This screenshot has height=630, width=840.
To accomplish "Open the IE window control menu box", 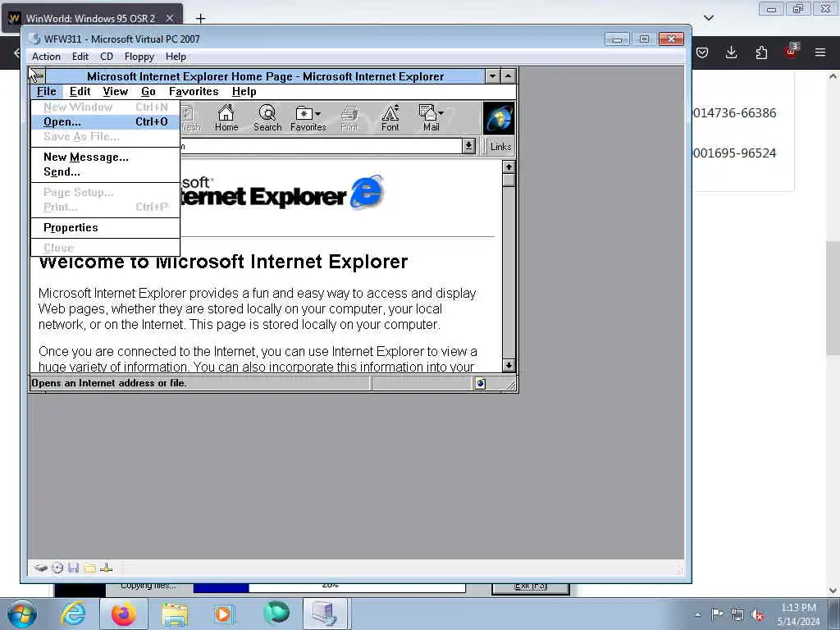I will (x=38, y=76).
